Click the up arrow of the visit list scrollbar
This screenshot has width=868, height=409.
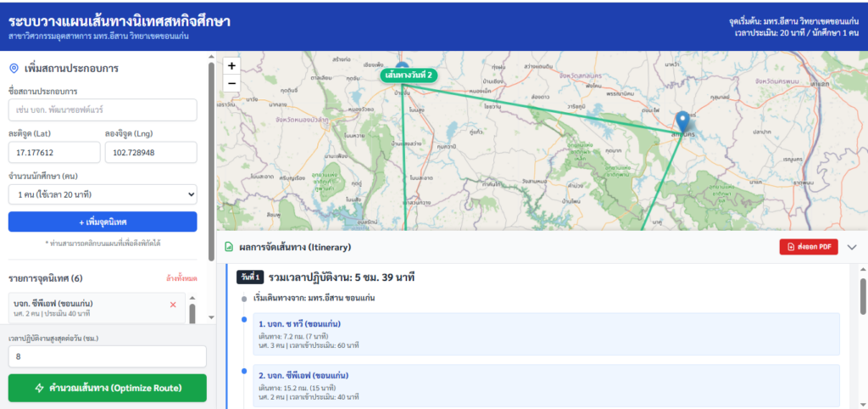[192, 298]
